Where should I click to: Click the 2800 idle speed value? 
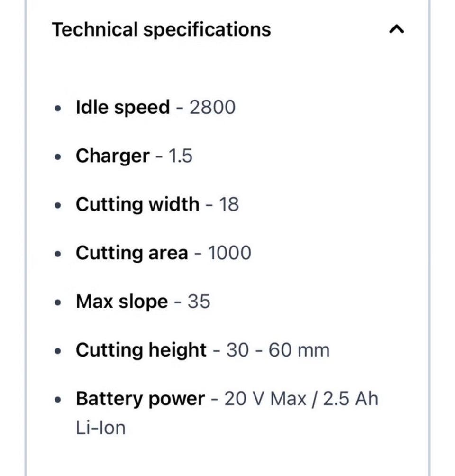pyautogui.click(x=212, y=107)
